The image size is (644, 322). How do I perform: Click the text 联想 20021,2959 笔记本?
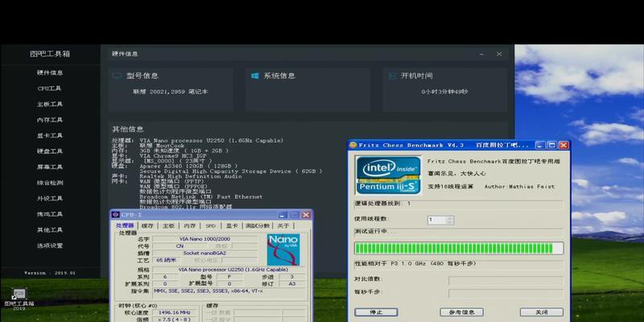click(171, 92)
